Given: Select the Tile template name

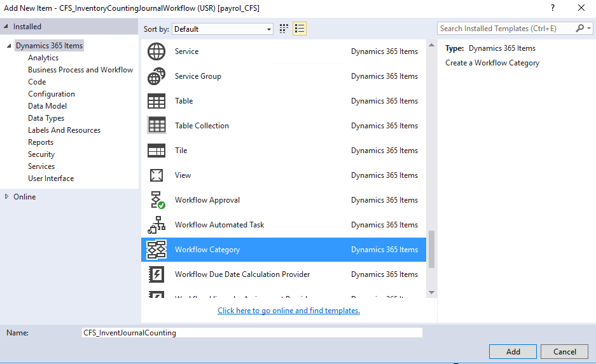Looking at the screenshot, I should [x=181, y=151].
